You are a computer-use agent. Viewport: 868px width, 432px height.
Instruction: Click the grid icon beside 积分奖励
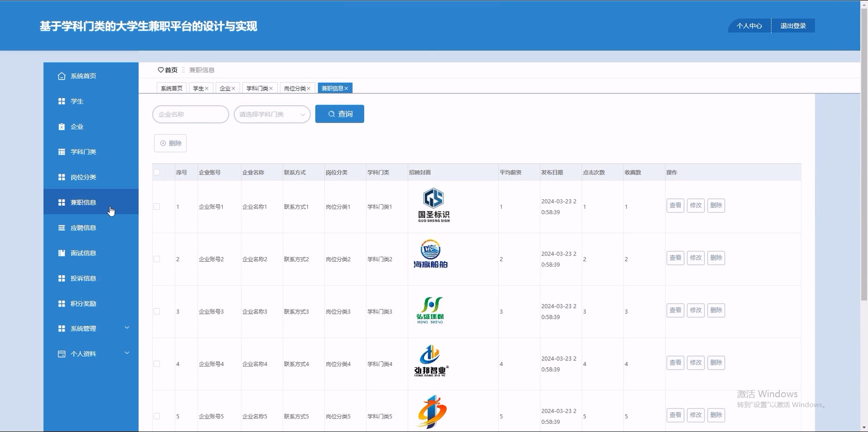(62, 303)
